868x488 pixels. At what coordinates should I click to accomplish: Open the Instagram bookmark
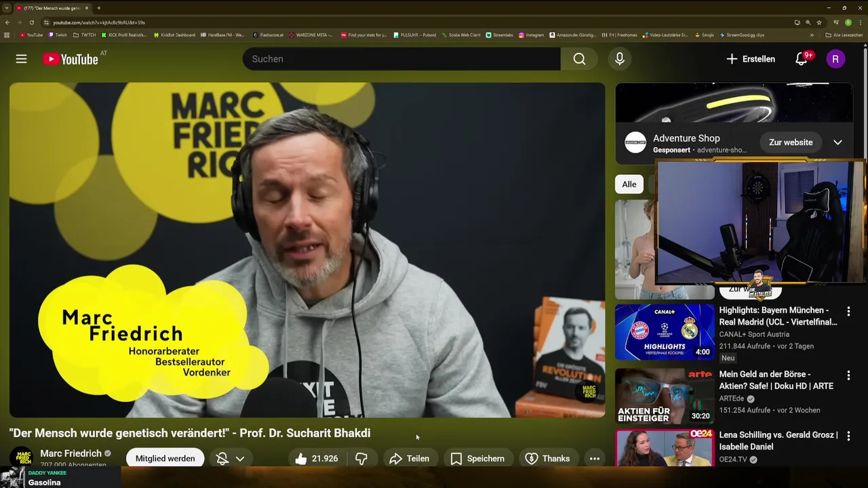point(531,35)
